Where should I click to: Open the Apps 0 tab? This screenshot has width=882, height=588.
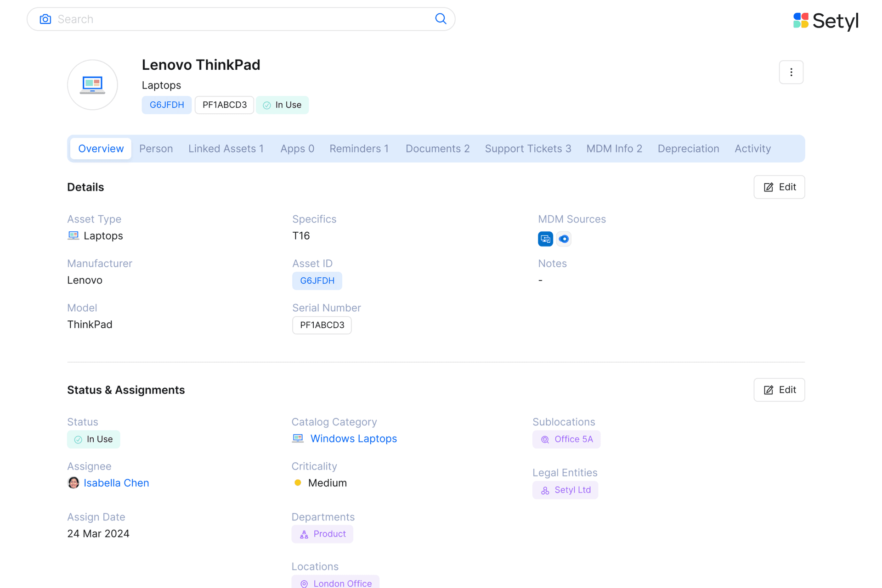click(297, 149)
